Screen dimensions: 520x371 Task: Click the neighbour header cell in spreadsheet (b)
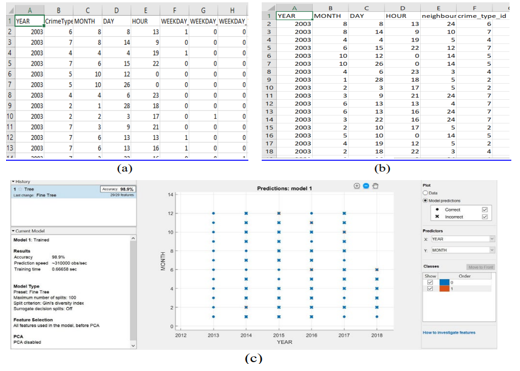[x=438, y=16]
